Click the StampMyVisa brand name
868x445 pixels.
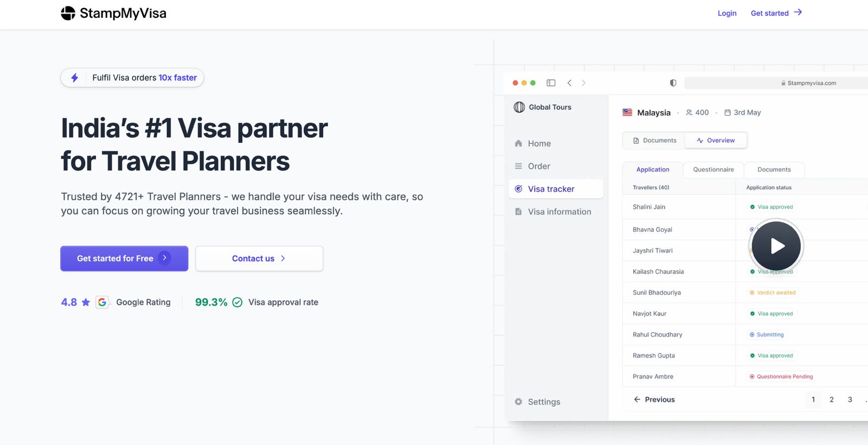pos(123,13)
